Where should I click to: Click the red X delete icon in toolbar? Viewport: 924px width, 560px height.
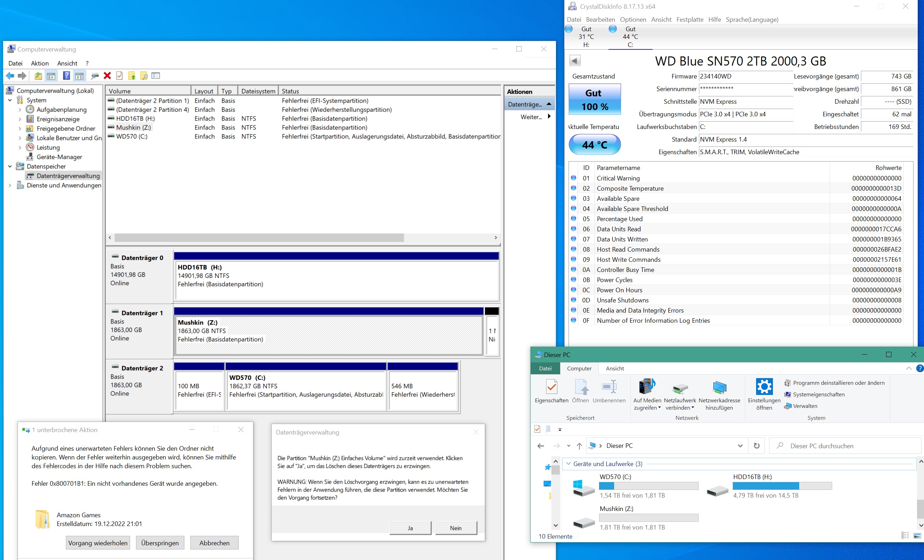(107, 76)
